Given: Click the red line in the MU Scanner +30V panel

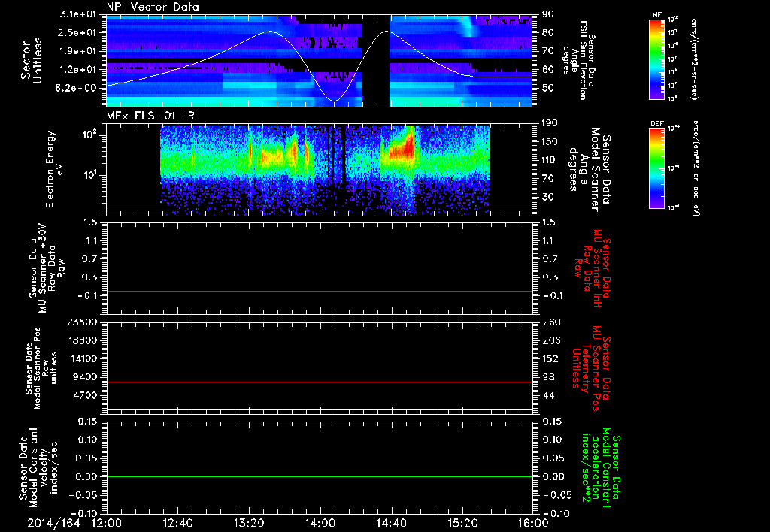Looking at the screenshot, I should pyautogui.click(x=319, y=292).
